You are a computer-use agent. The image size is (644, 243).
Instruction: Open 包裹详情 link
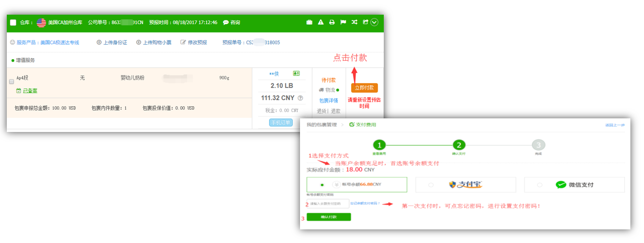(329, 101)
